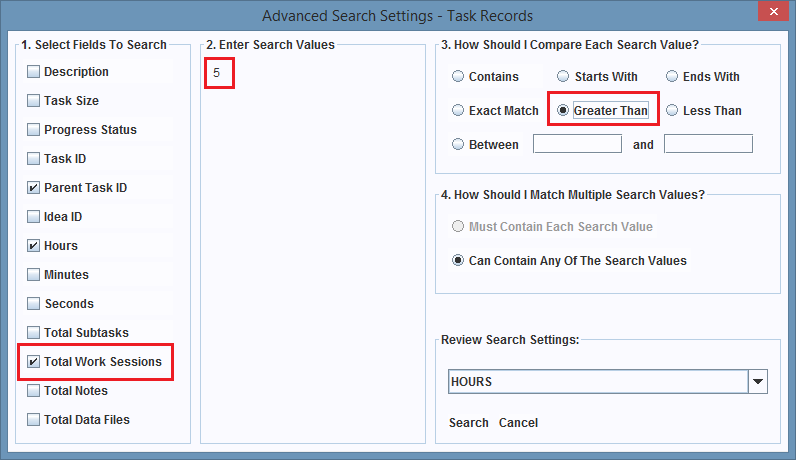Screen dimensions: 796x460
Task: Enable the Task Size checkbox
Action: (x=34, y=101)
